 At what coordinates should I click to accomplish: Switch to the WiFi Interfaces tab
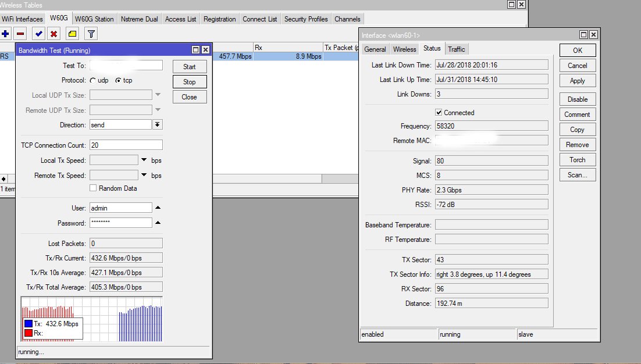click(22, 19)
